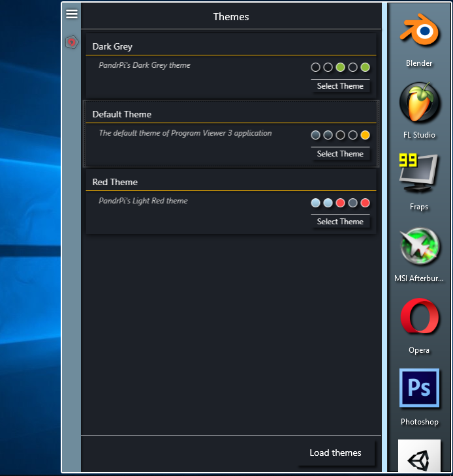Click first light blue swatch of Red Theme
Image resolution: width=453 pixels, height=476 pixels.
tap(316, 203)
